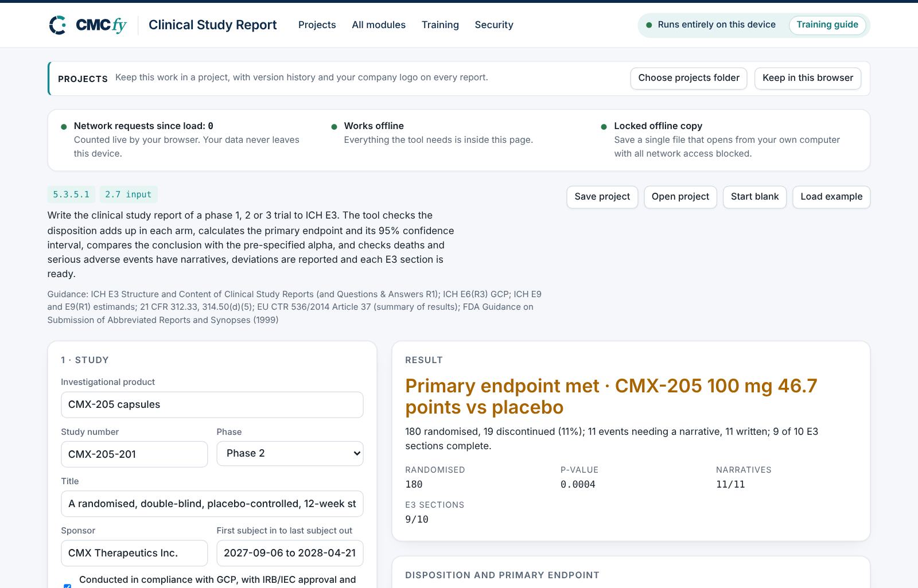The image size is (918, 588).
Task: Click the CMCfy logo icon
Action: [x=58, y=25]
